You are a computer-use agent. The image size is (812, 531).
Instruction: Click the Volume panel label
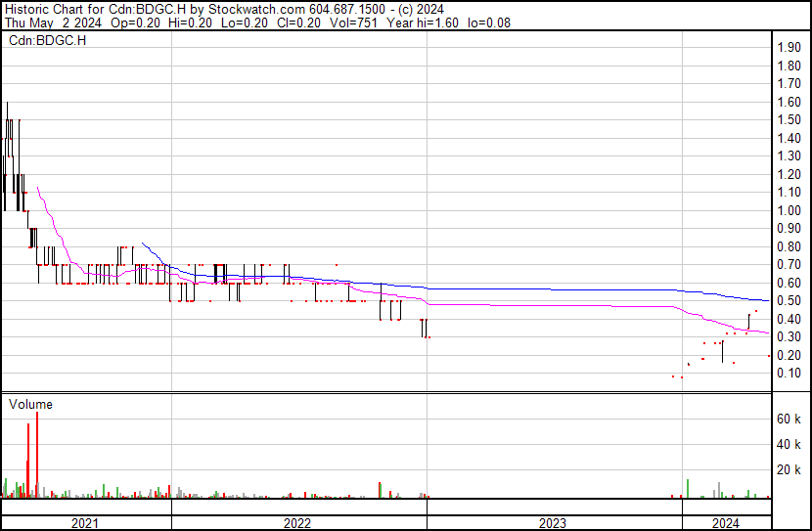pos(30,404)
